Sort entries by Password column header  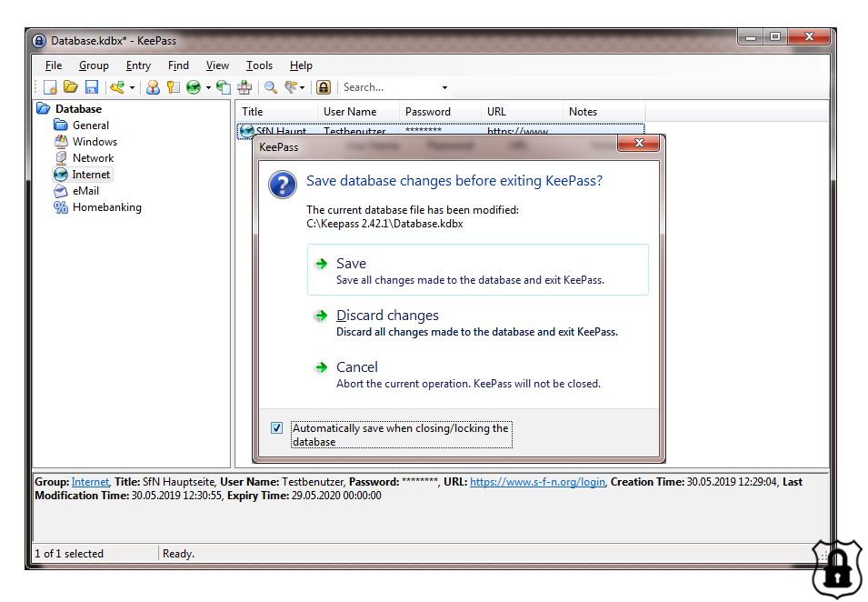pyautogui.click(x=440, y=111)
